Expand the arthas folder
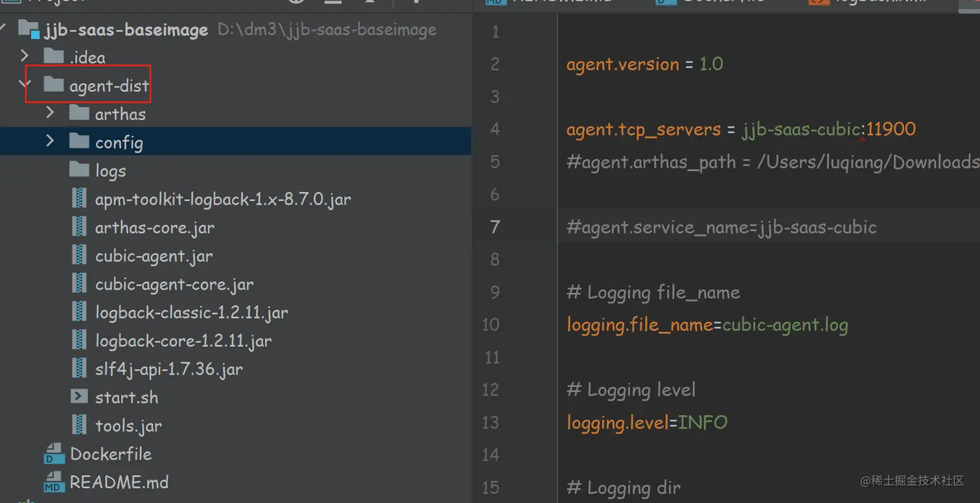 click(51, 113)
